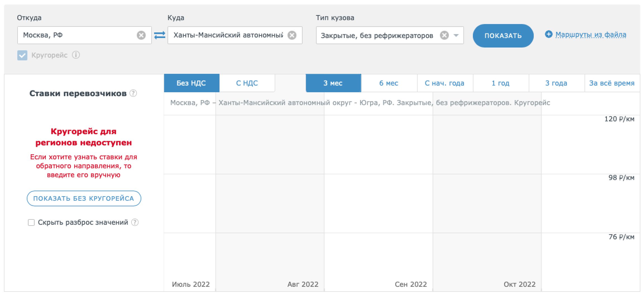Clear the Куда field with its X icon

pos(292,35)
